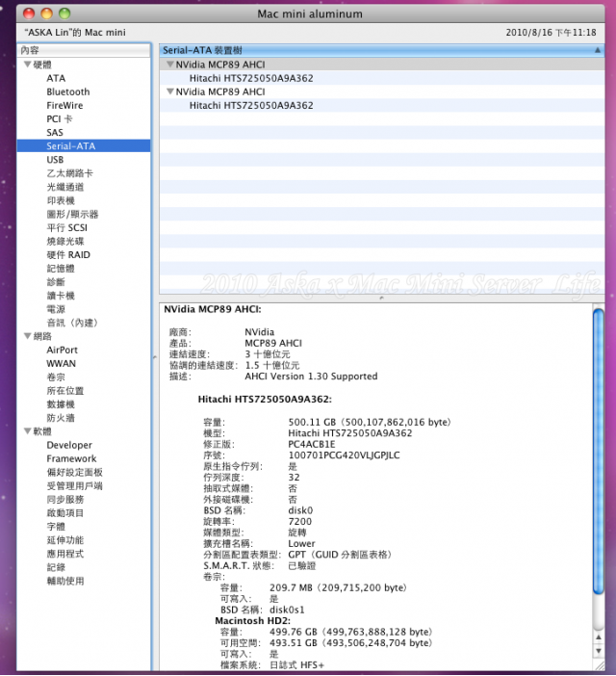
Task: Select 應用程式 applications entry
Action: tap(65, 554)
